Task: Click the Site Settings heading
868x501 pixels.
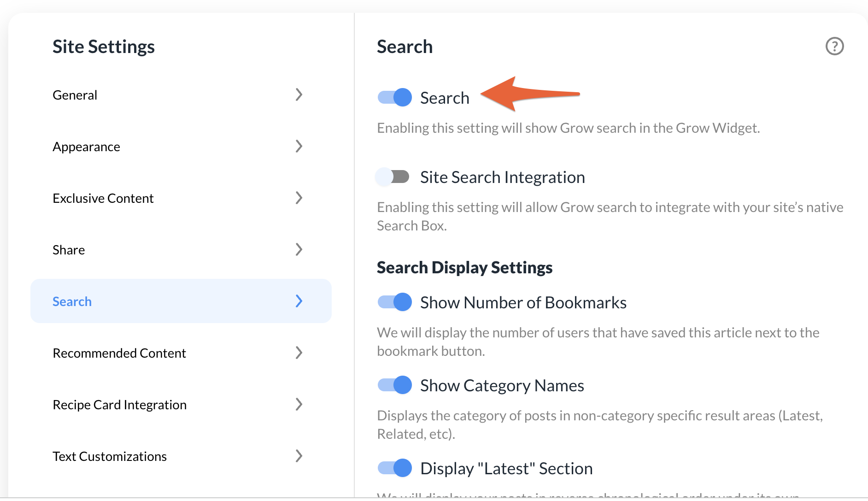Action: coord(104,47)
